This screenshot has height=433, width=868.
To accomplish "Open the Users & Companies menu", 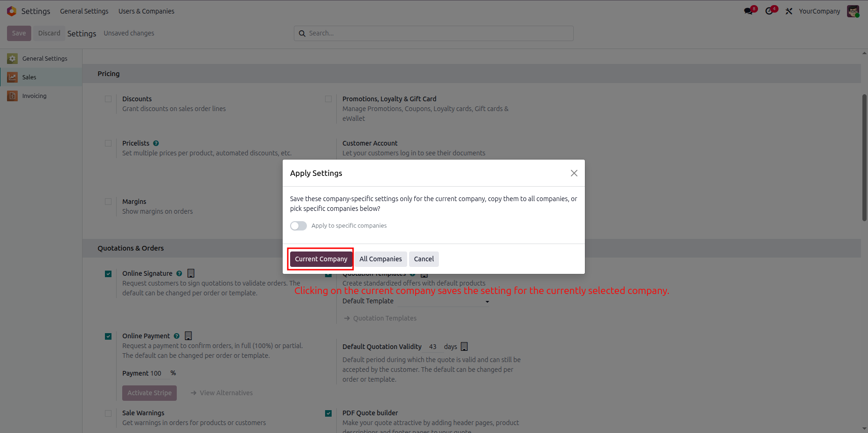I will click(x=146, y=11).
